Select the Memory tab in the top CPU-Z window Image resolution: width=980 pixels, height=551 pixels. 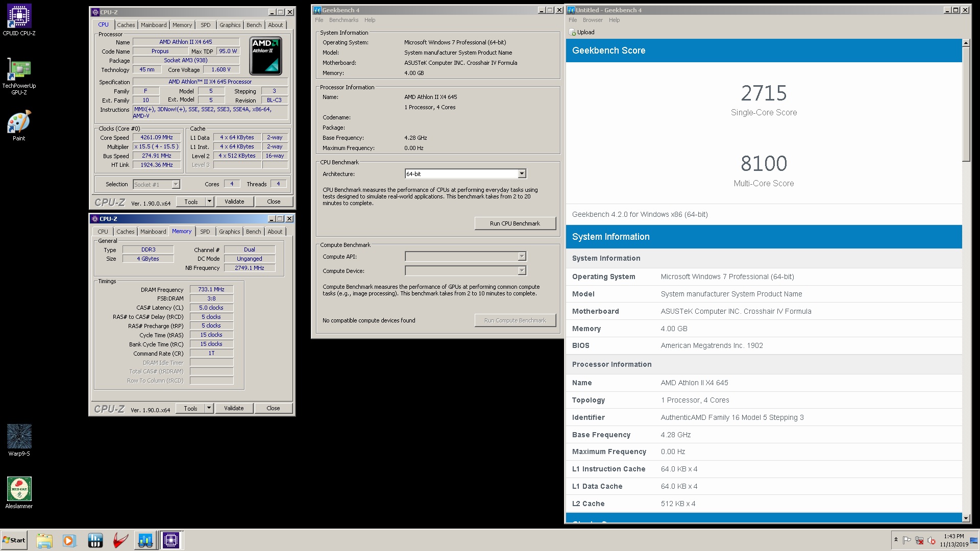click(182, 25)
